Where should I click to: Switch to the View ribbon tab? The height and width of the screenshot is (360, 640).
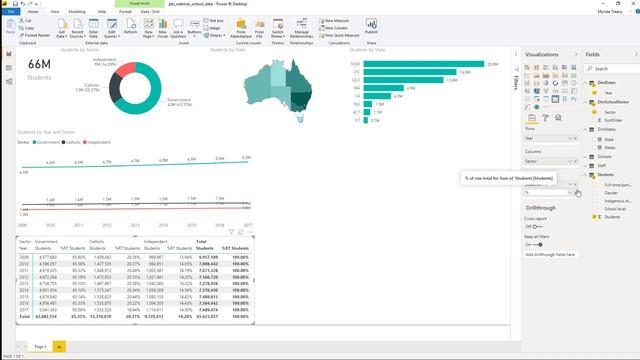click(55, 12)
